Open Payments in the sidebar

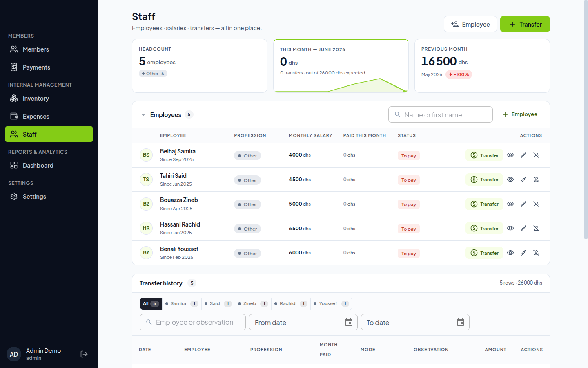pyautogui.click(x=49, y=67)
